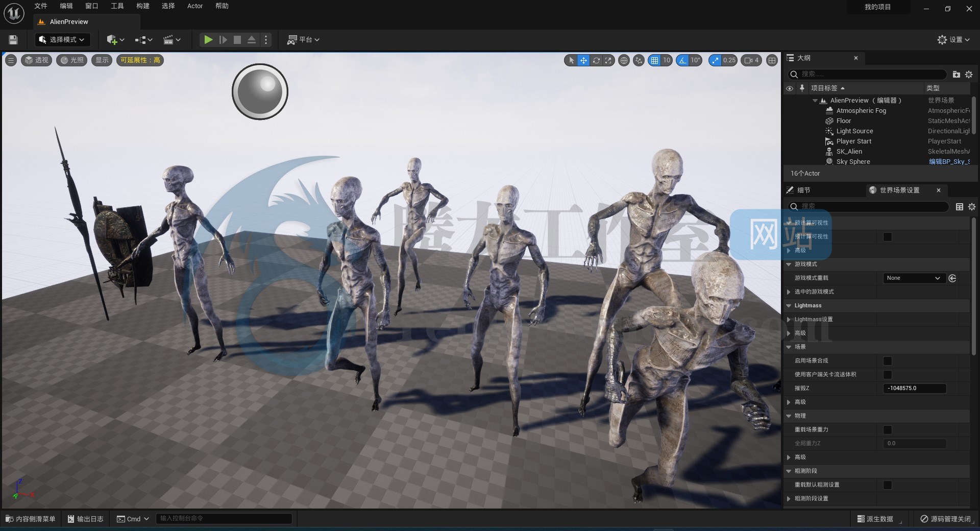Open play mode options three-dot menu
This screenshot has width=980, height=531.
(266, 40)
